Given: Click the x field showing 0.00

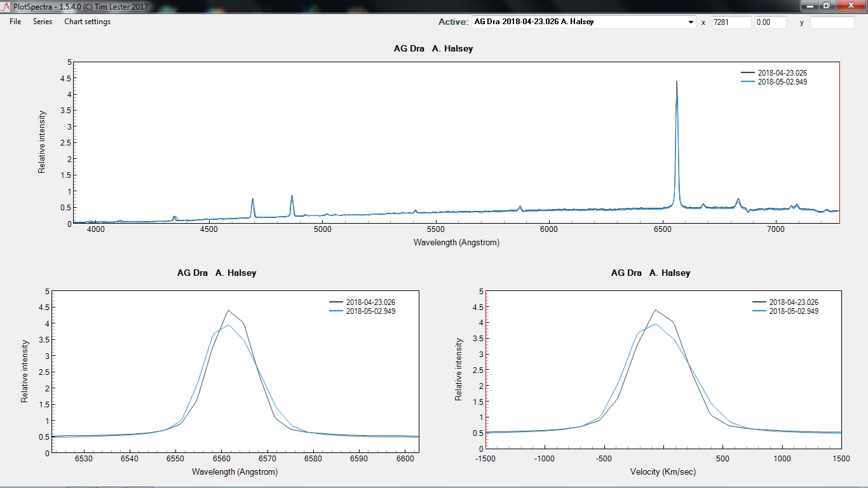Looking at the screenshot, I should coord(770,22).
